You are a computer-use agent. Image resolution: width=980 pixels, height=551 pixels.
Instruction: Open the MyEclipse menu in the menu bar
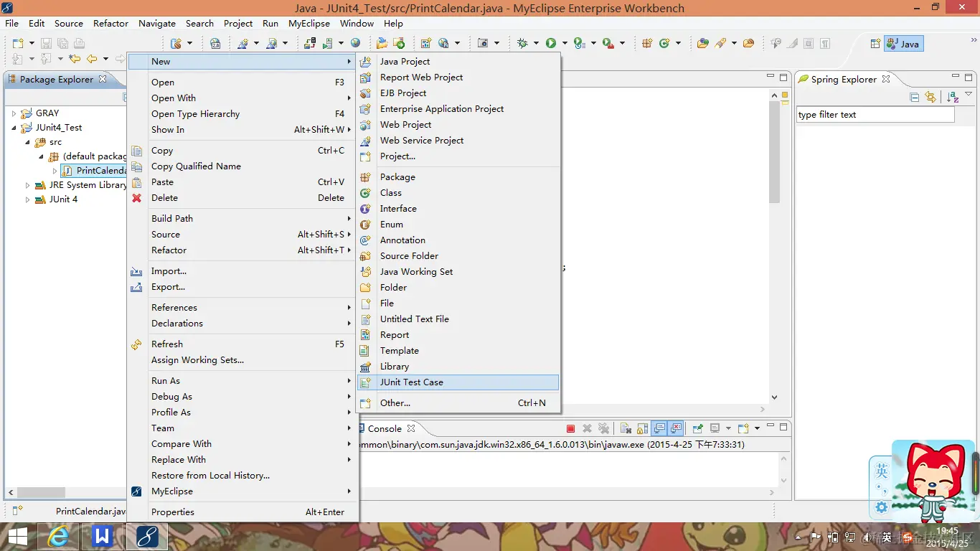click(309, 23)
